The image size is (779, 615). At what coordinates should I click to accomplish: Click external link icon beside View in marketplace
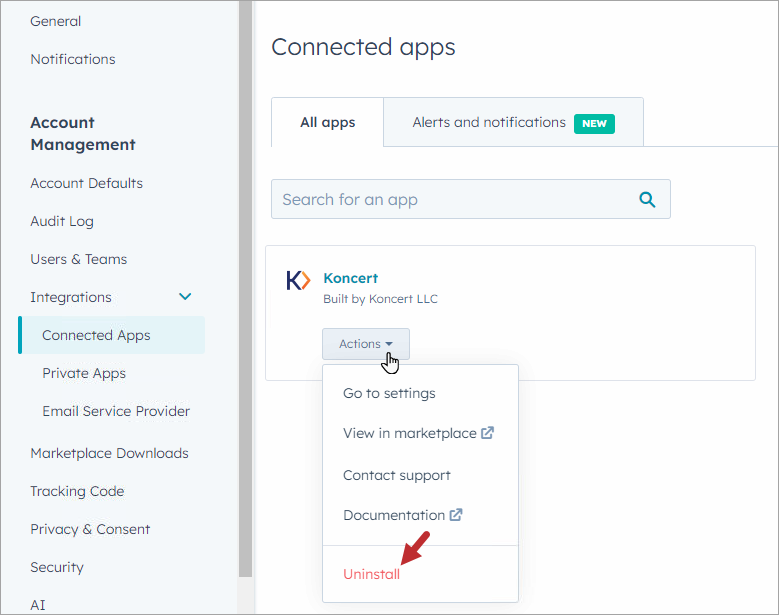487,433
